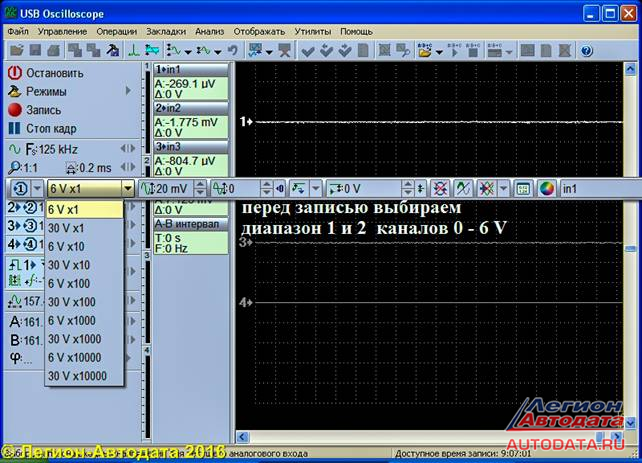Click the blue help question-mark icon
This screenshot has height=463, width=642.
pyautogui.click(x=587, y=51)
